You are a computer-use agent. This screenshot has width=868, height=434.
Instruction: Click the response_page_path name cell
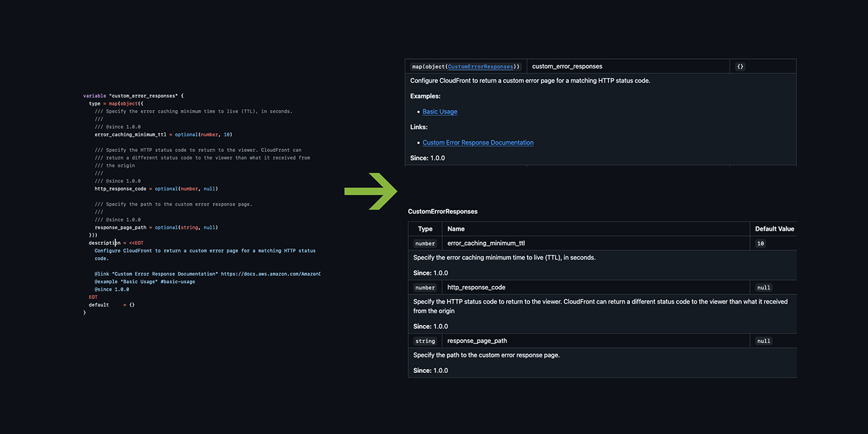pos(477,341)
